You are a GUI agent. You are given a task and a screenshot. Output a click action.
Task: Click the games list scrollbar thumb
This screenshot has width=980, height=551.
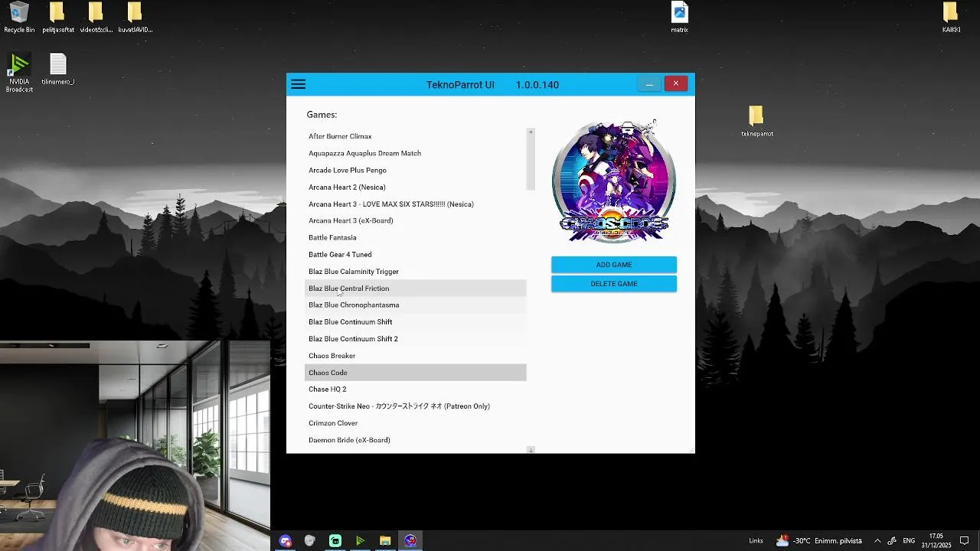pyautogui.click(x=531, y=164)
